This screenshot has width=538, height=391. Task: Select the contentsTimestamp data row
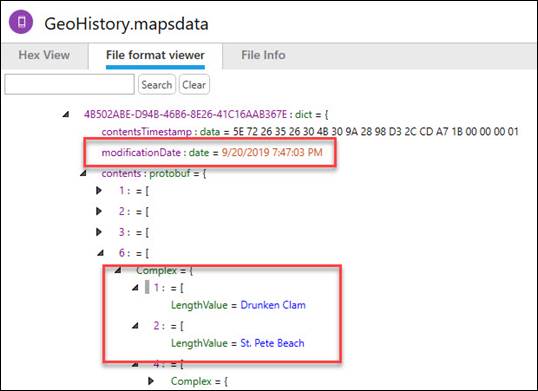[310, 132]
